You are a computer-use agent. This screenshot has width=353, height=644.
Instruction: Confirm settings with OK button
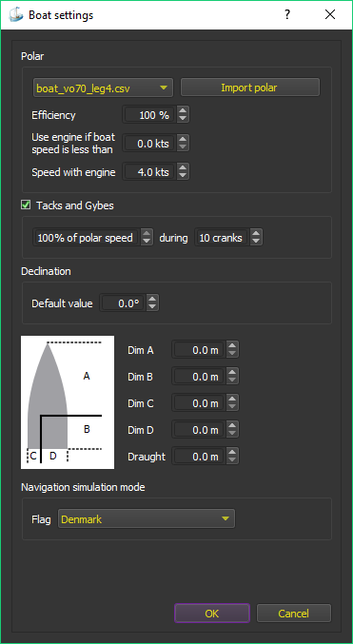(x=212, y=614)
